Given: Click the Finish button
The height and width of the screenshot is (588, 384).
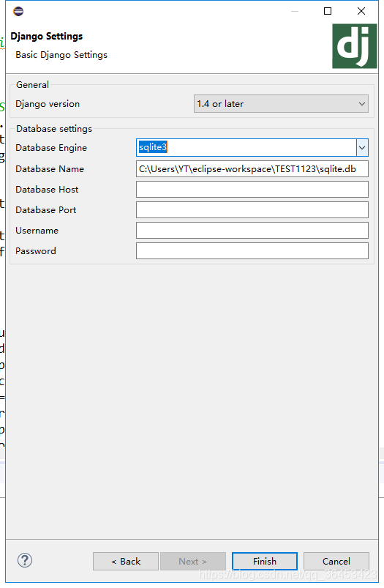Looking at the screenshot, I should 265,562.
